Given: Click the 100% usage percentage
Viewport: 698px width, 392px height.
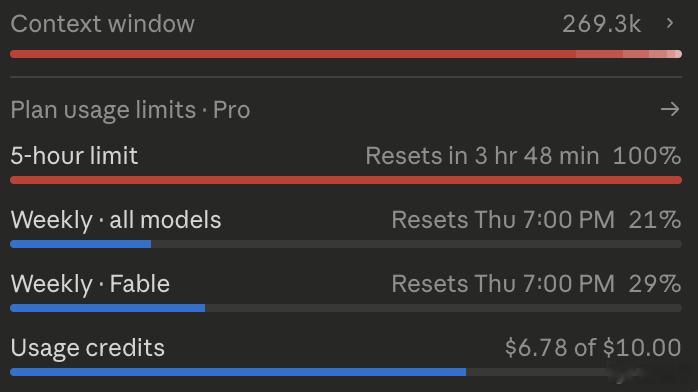Looking at the screenshot, I should [x=647, y=156].
